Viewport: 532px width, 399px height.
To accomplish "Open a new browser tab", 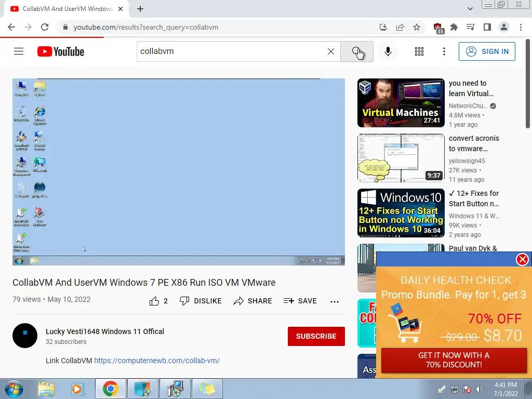I will (x=140, y=9).
